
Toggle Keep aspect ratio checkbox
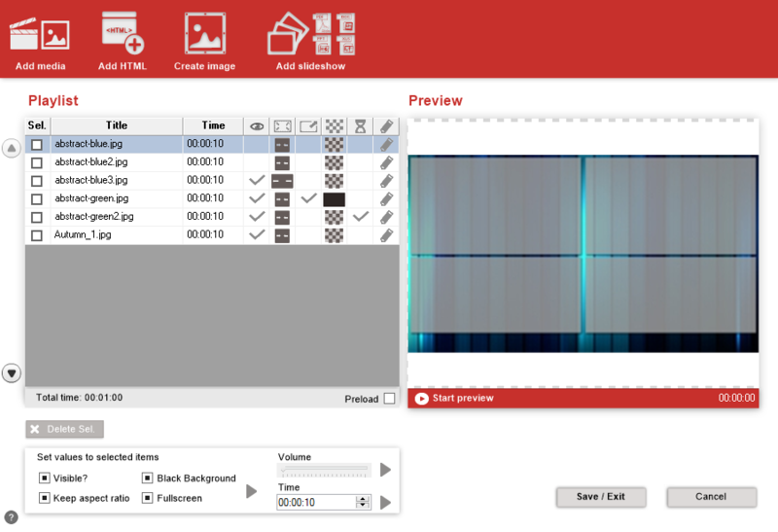click(x=44, y=498)
